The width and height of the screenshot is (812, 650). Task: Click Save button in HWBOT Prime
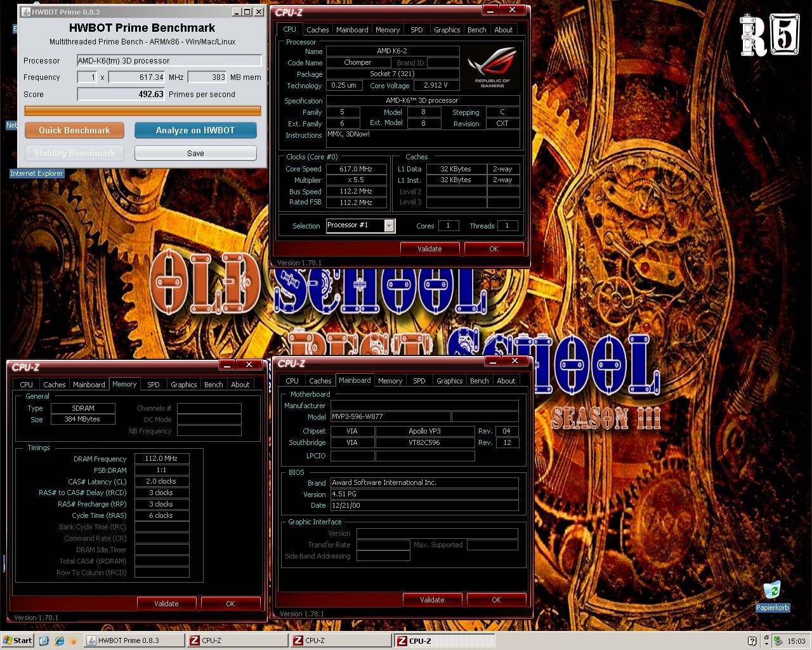click(x=195, y=153)
